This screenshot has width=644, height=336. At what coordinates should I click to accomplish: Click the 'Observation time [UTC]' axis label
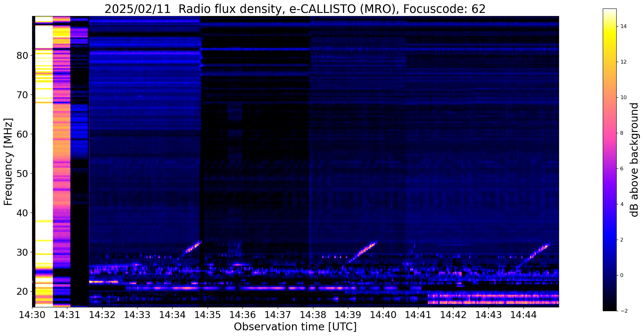[x=295, y=327]
